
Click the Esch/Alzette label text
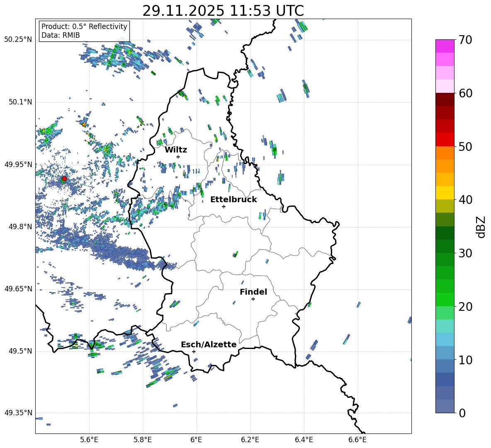[208, 345]
